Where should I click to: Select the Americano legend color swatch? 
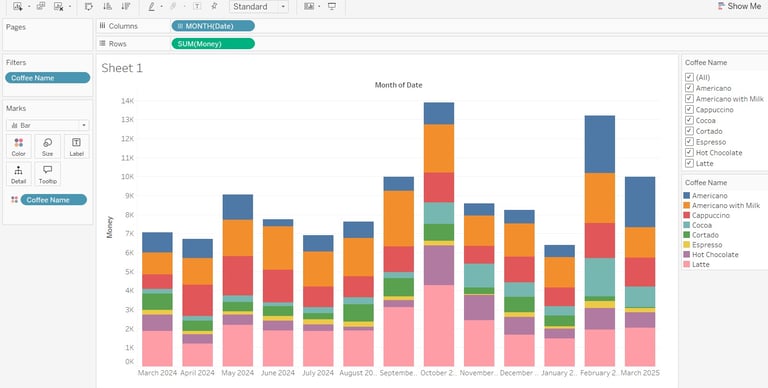(687, 196)
